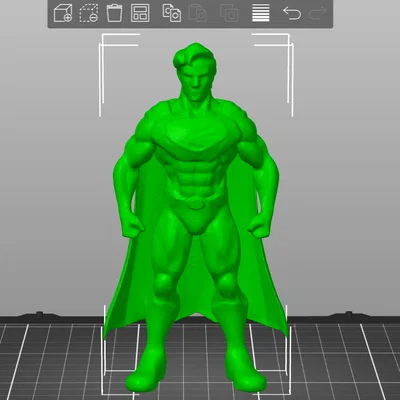Image resolution: width=400 pixels, height=400 pixels.
Task: Click the greyed-out Redo arrow
Action: point(318,13)
